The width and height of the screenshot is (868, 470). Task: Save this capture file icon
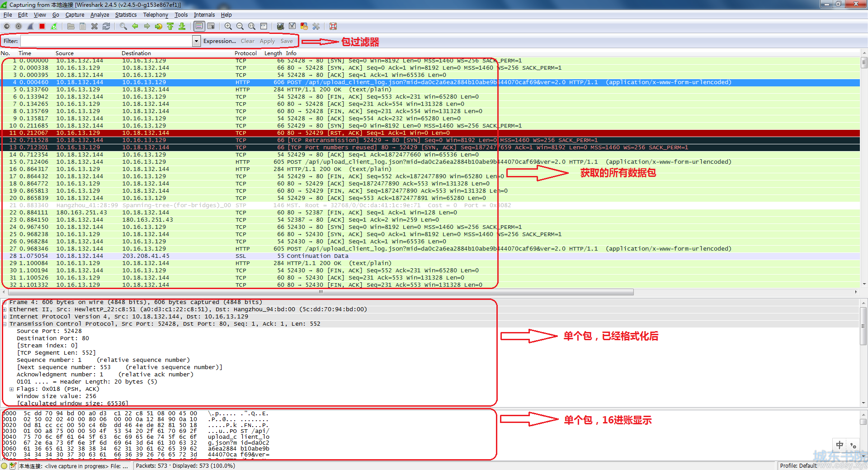pyautogui.click(x=83, y=26)
